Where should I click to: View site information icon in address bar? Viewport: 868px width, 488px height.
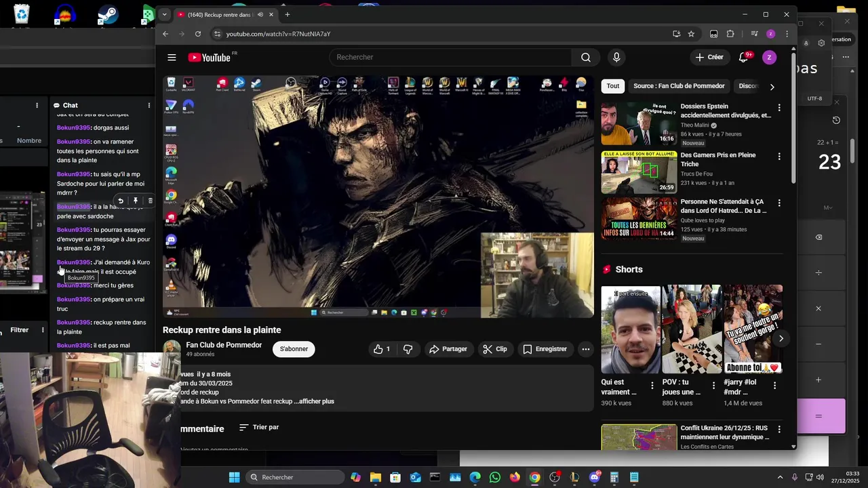coord(217,34)
